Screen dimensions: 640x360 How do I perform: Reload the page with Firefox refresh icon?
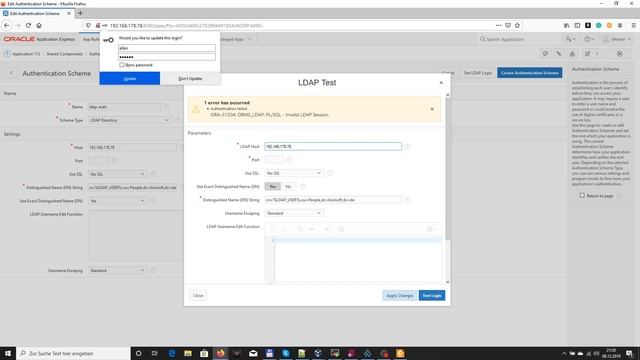tap(28, 25)
